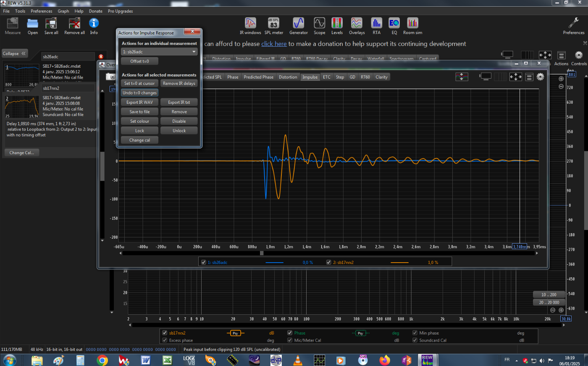Delete sb26adc measurement with the red X

[x=101, y=56]
